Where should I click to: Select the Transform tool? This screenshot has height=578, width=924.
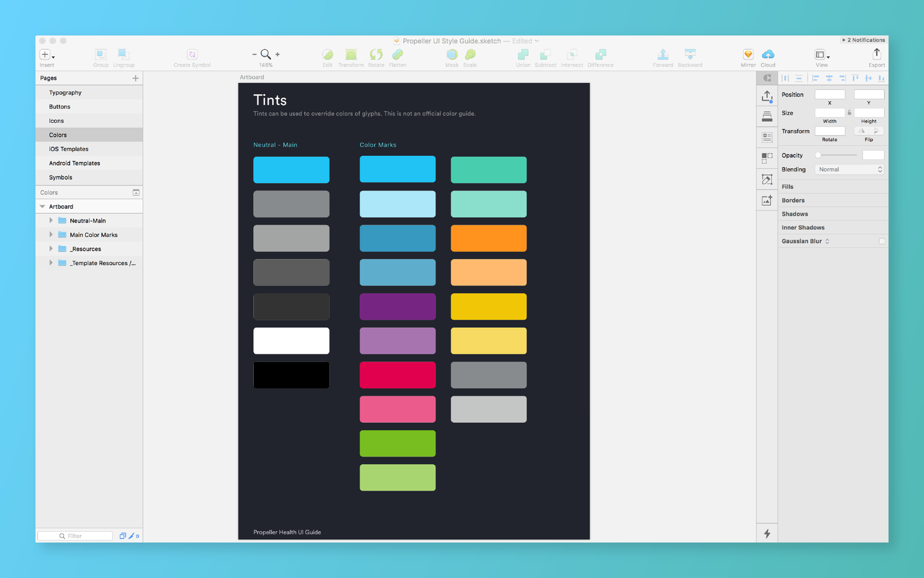coord(351,54)
